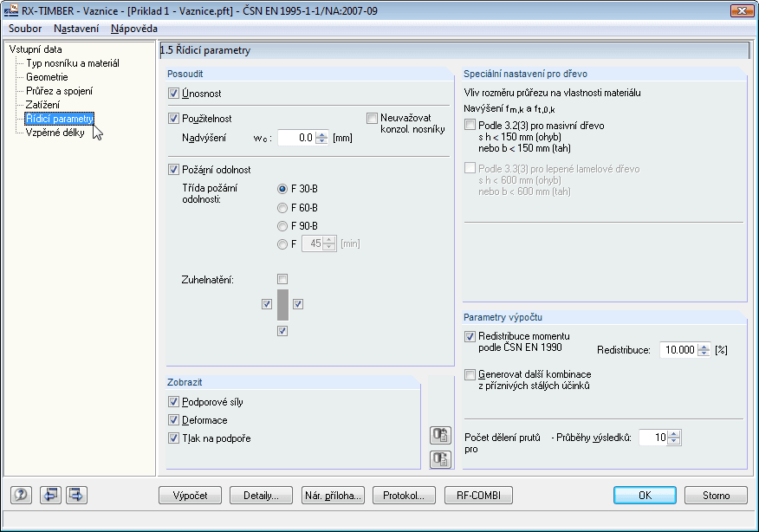Open the Soubor menu

[24, 29]
